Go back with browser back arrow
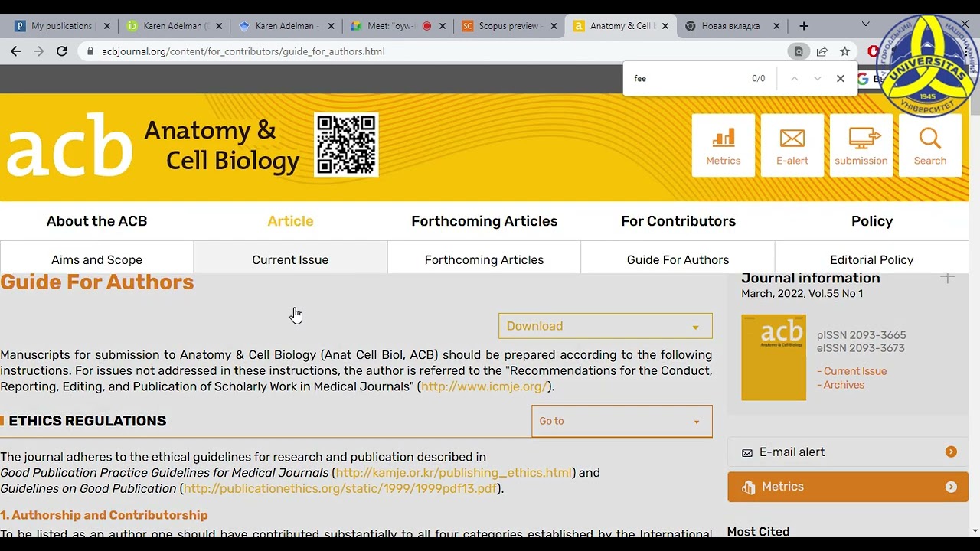Viewport: 980px width, 551px height. pyautogui.click(x=16, y=51)
